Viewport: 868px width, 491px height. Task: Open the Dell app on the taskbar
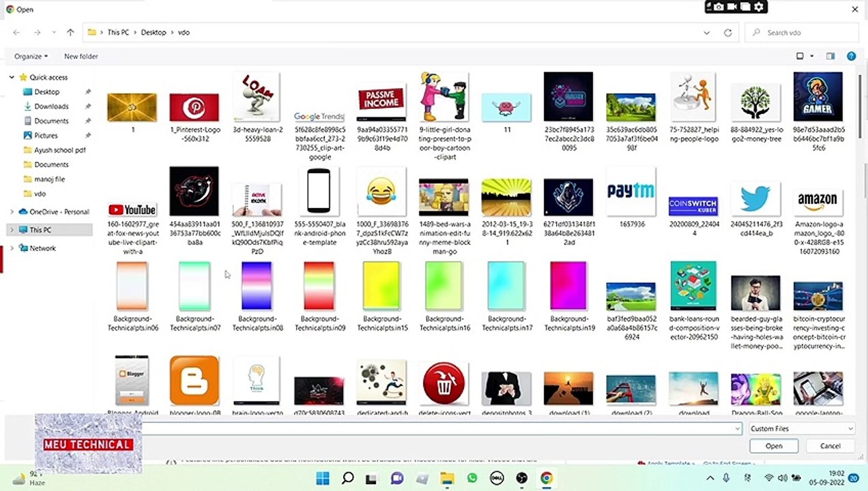(x=497, y=478)
